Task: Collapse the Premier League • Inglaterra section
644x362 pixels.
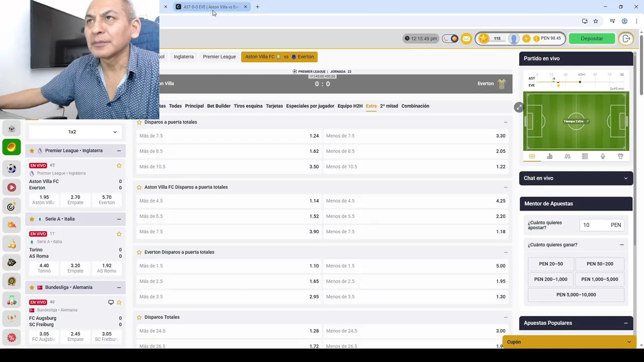Action: (119, 151)
